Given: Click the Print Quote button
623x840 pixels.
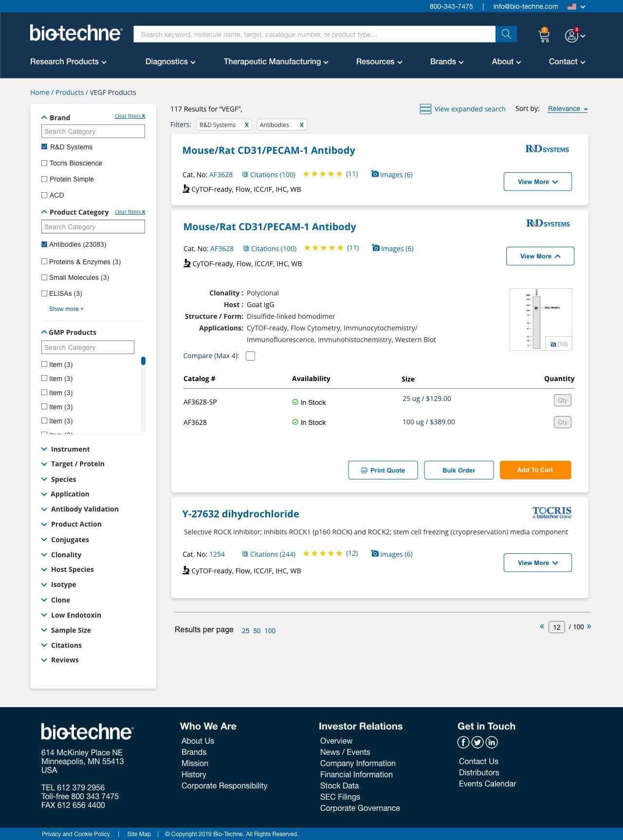Looking at the screenshot, I should click(383, 470).
